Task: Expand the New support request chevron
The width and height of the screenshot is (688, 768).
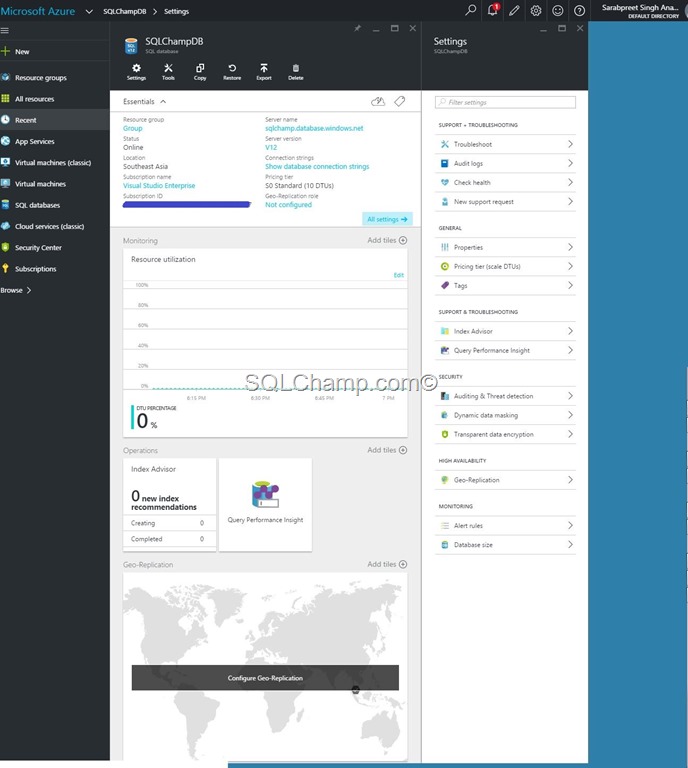Action: coord(570,201)
